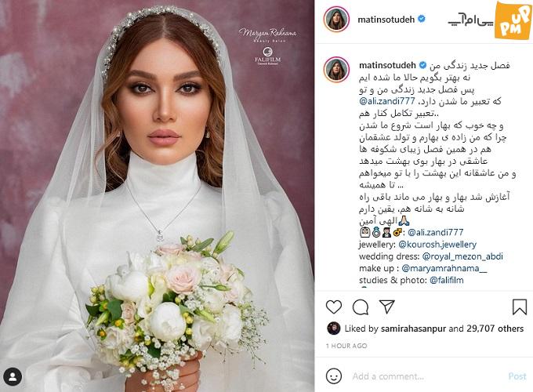
Task: Open @falifilm studio link
Action: 447,280
